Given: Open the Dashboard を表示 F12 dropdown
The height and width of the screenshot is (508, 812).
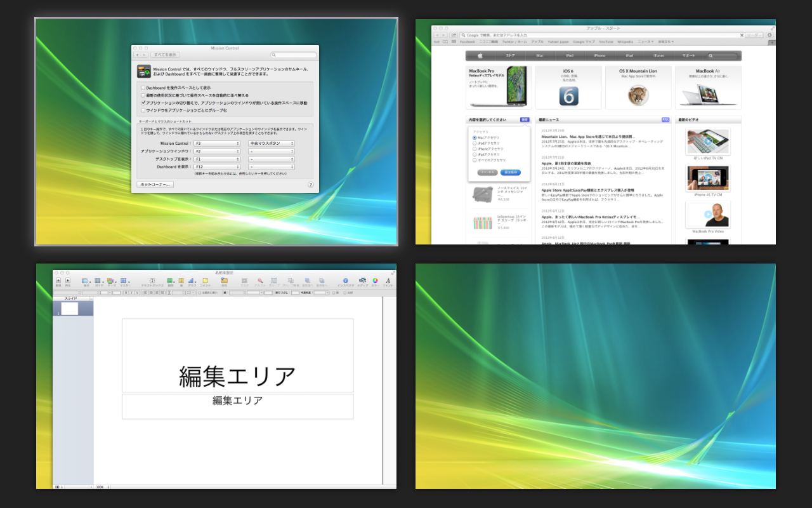Looking at the screenshot, I should 217,166.
